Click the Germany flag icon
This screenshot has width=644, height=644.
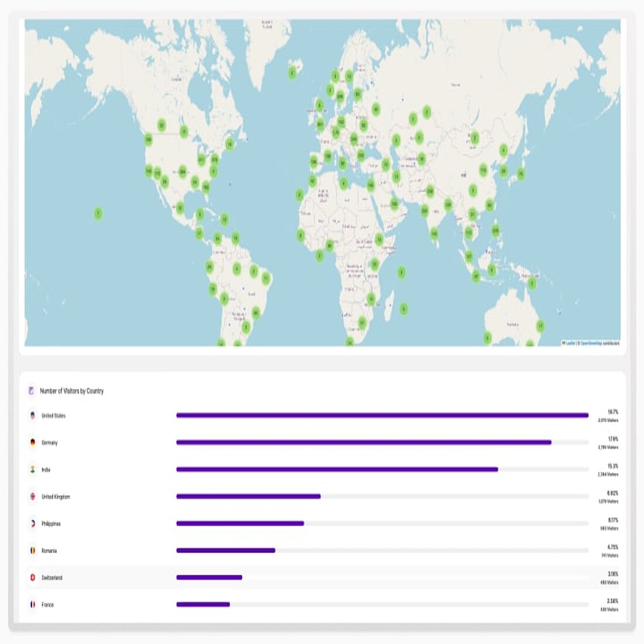pyautogui.click(x=33, y=443)
